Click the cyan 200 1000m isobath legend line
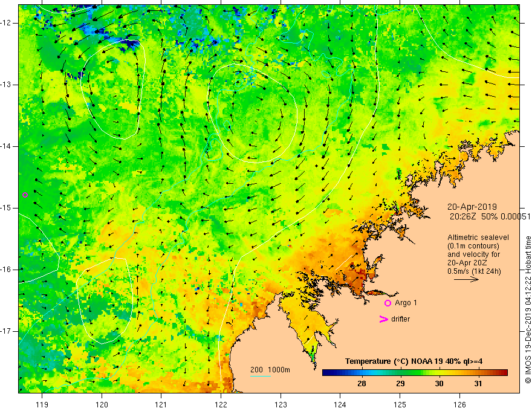Screen dimensions: 532x411 pyautogui.click(x=260, y=376)
